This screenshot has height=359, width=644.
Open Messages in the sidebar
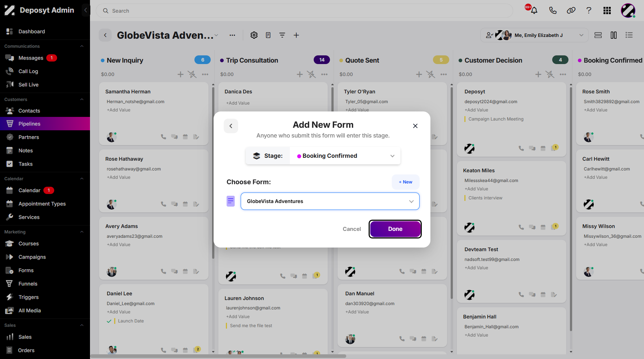click(45, 58)
